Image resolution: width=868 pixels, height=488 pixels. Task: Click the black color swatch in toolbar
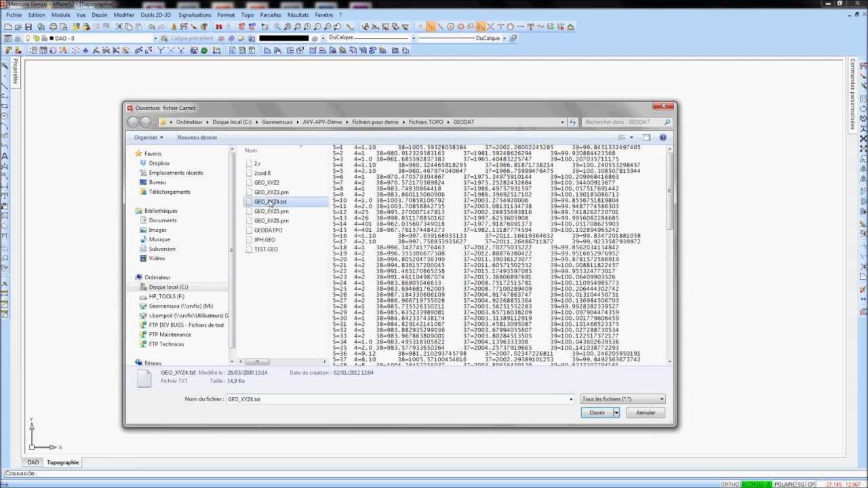[x=284, y=39]
